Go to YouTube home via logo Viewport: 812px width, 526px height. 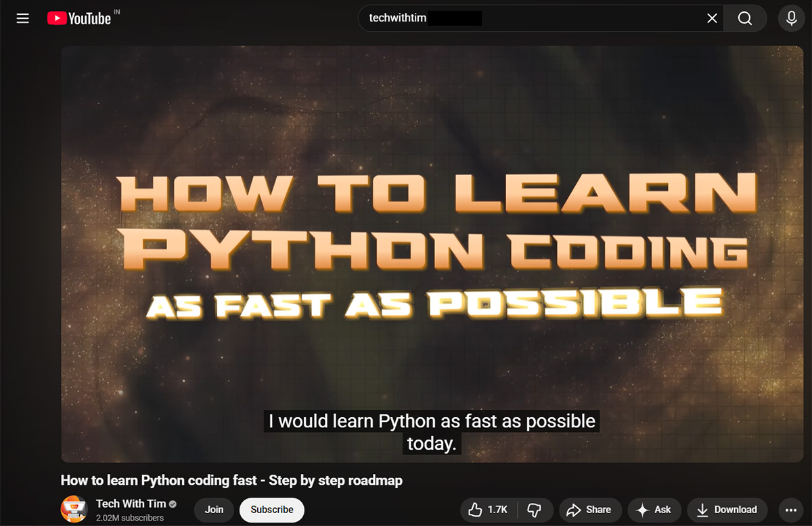78,18
